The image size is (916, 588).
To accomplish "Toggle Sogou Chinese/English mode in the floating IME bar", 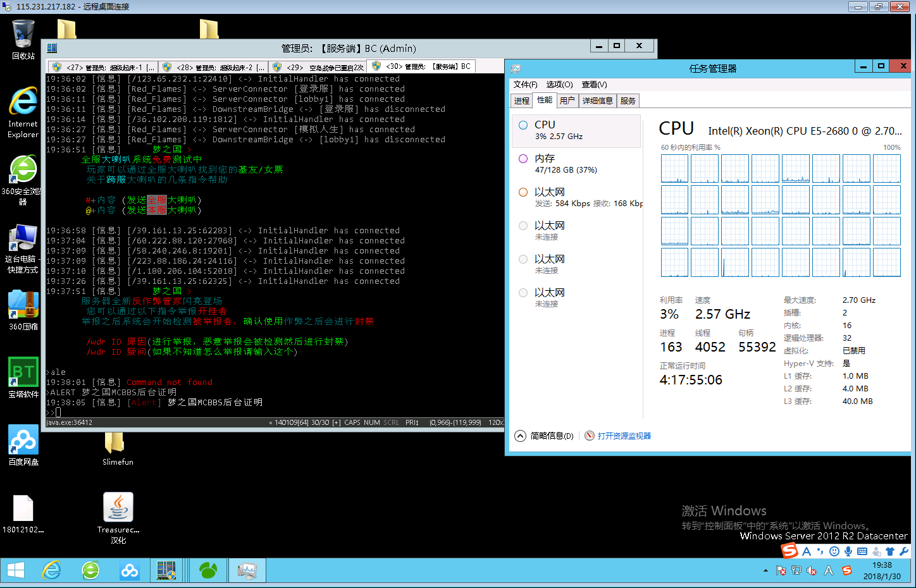I will point(807,551).
